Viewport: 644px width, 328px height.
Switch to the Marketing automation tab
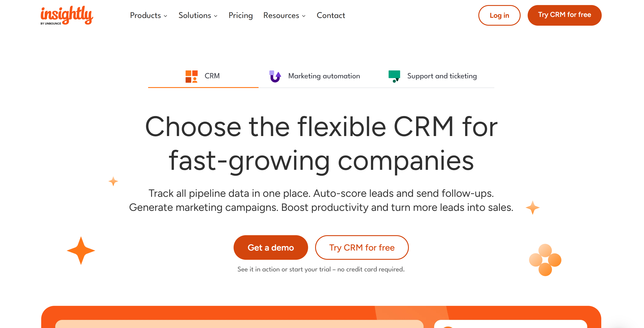coord(324,76)
